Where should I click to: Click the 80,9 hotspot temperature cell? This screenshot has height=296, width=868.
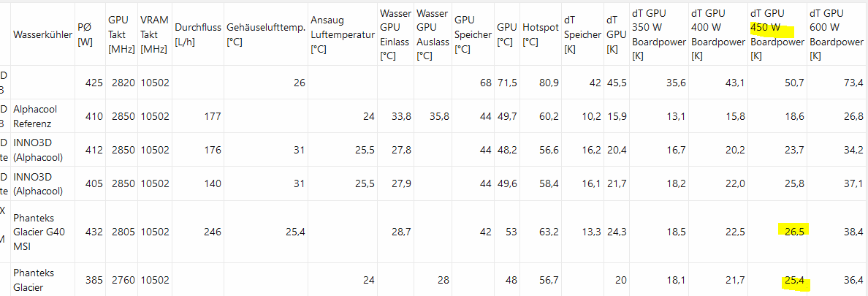[x=548, y=83]
